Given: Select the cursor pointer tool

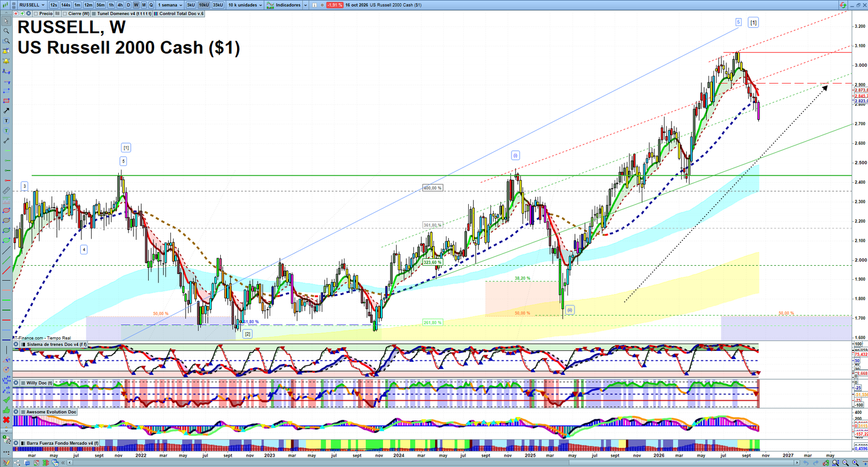Looking at the screenshot, I should pos(7,21).
